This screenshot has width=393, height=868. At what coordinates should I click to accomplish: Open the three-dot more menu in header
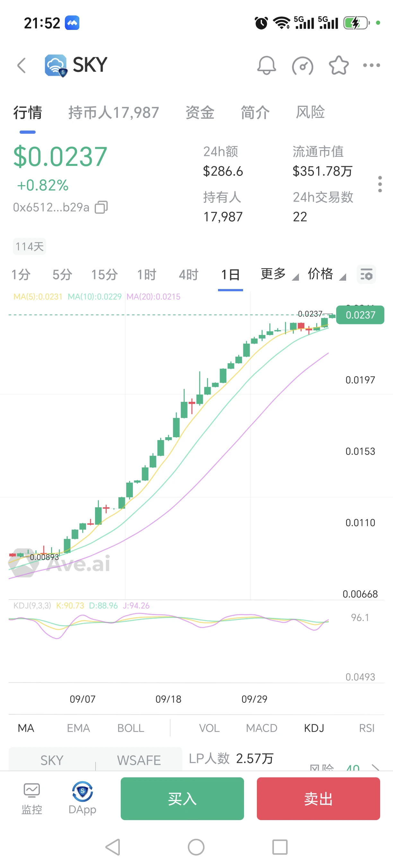pyautogui.click(x=371, y=65)
